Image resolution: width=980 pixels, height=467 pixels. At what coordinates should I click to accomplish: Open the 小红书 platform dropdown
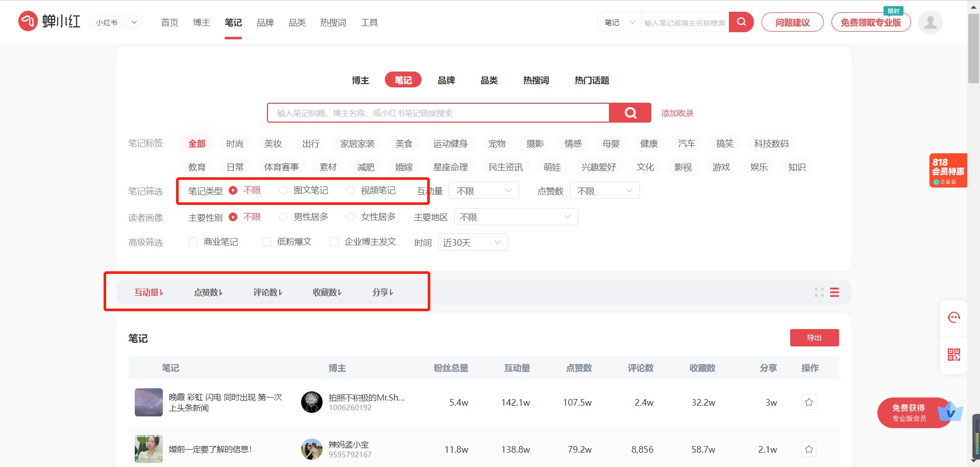(116, 22)
